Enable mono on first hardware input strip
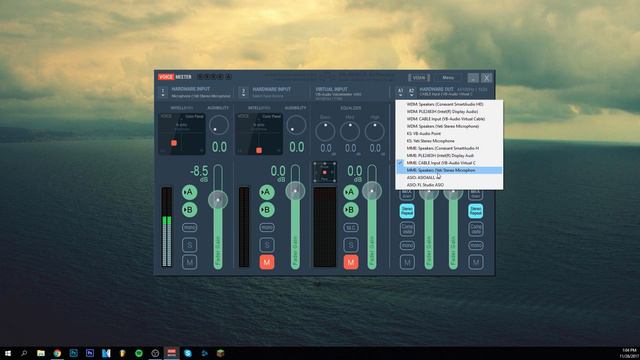640x360 pixels. [189, 227]
